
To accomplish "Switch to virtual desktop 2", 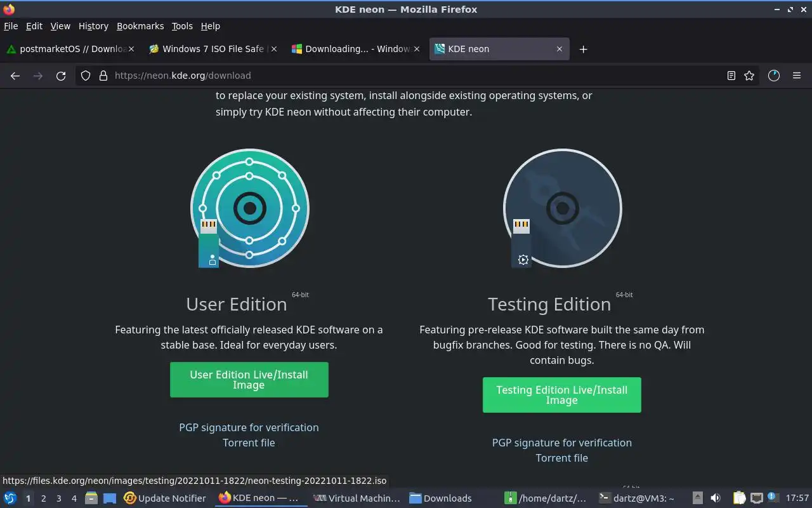I will 43,498.
